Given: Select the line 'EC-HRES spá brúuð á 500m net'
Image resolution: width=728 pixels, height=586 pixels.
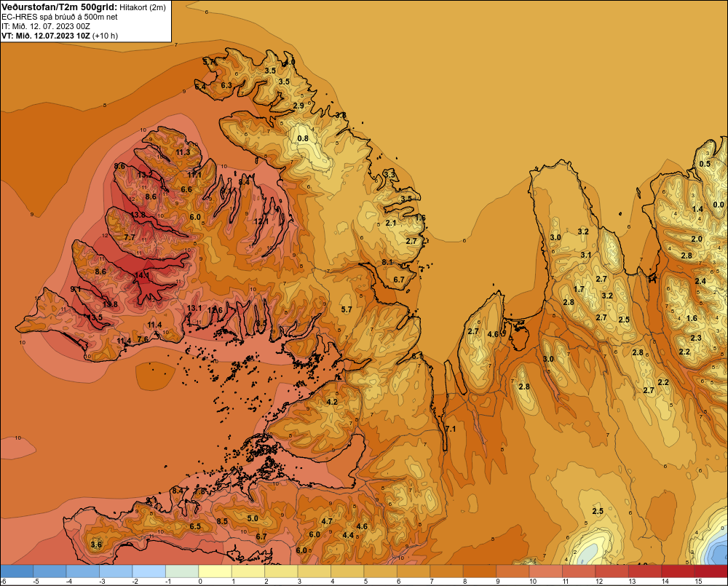Looking at the screenshot, I should point(60,17).
